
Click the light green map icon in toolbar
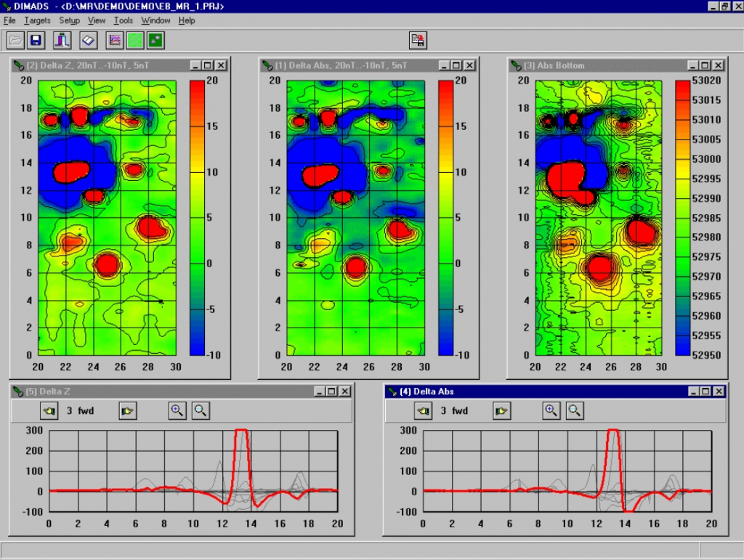point(135,40)
